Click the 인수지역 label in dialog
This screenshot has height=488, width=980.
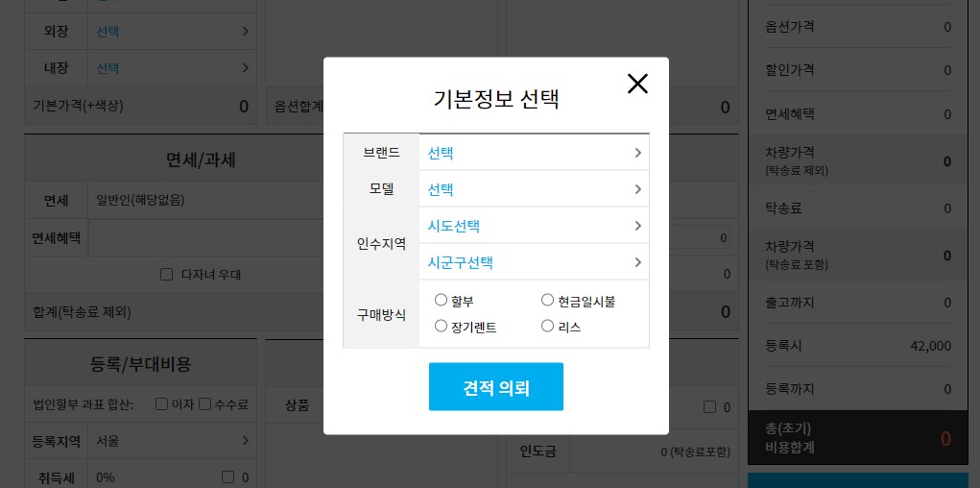(381, 244)
